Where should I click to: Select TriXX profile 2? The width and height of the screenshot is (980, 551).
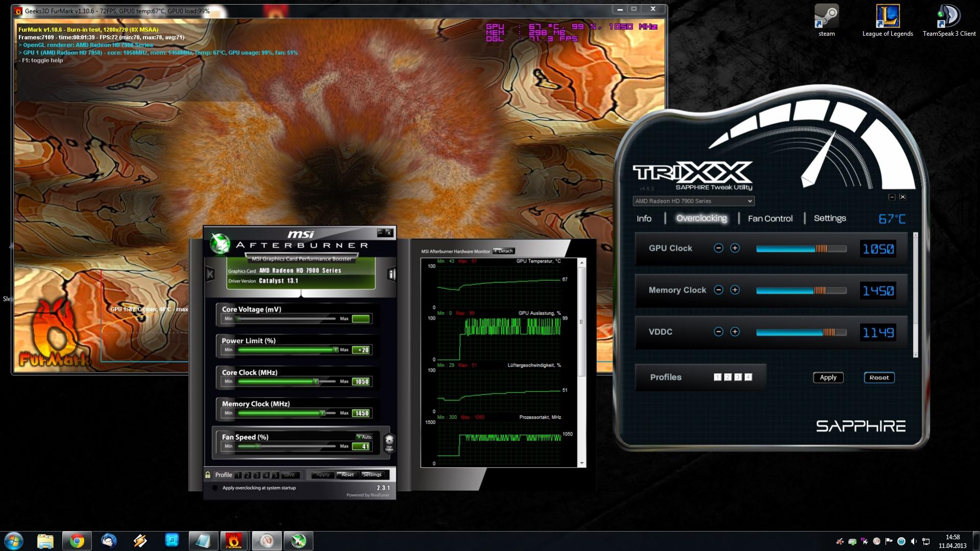[x=728, y=377]
